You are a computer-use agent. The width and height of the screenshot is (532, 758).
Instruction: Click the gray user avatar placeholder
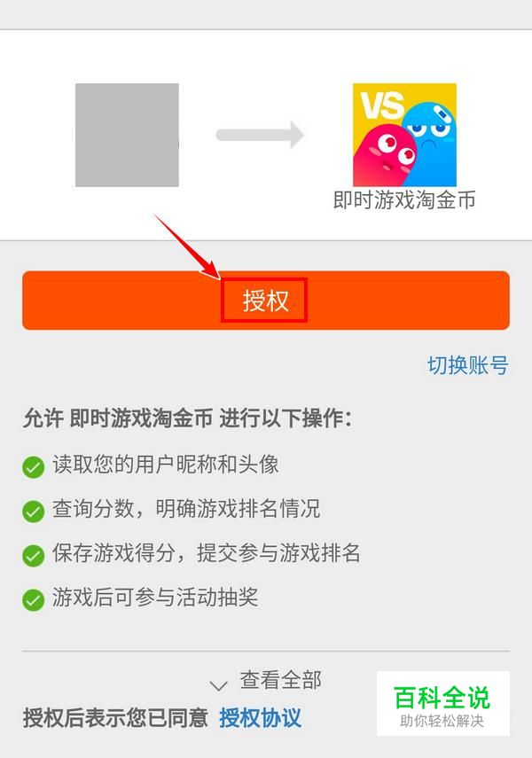pos(127,135)
